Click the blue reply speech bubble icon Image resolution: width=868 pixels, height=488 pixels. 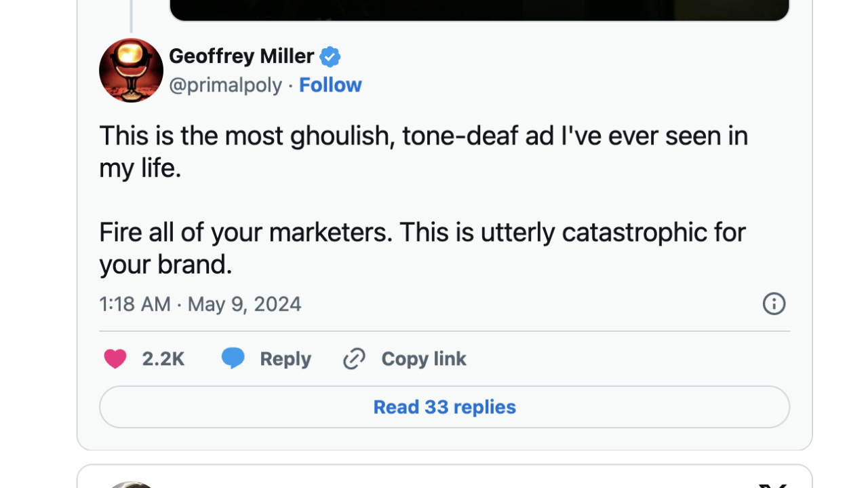point(233,358)
